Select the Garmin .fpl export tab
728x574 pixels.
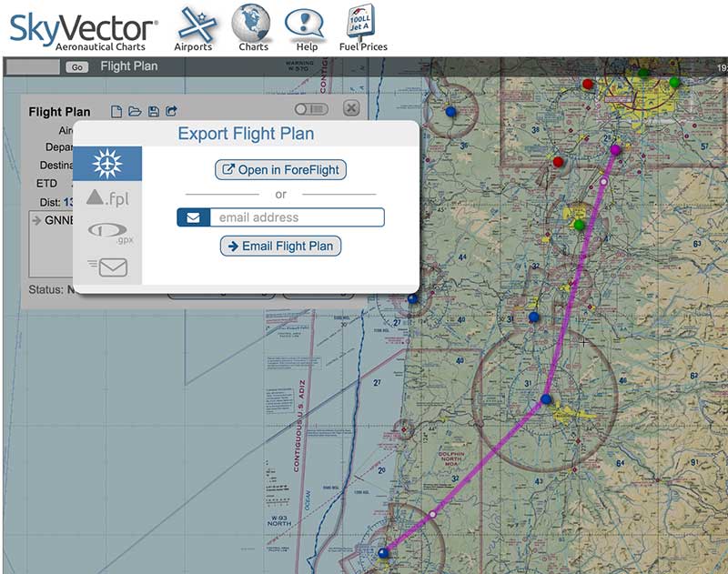(107, 198)
